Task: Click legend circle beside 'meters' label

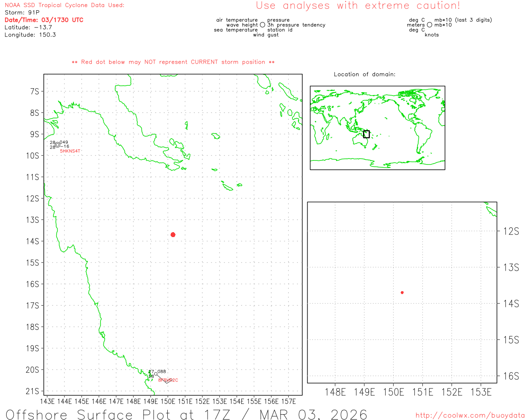Action: click(x=429, y=25)
